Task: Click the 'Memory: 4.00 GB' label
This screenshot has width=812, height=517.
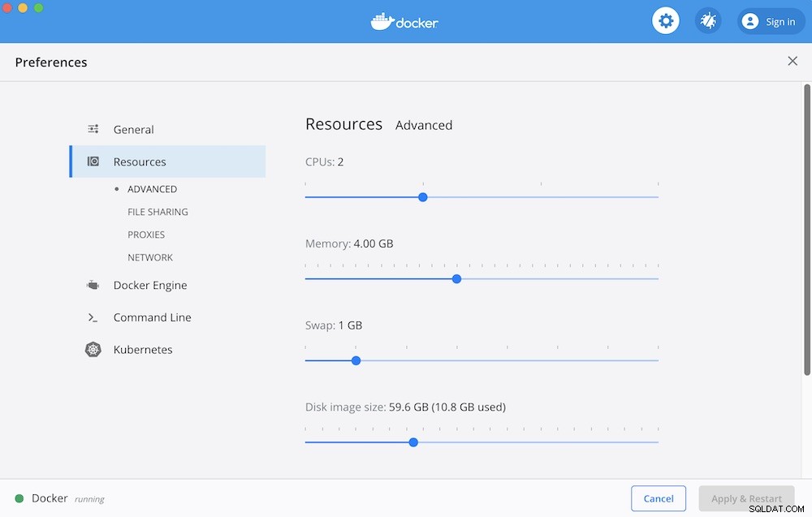Action: click(x=349, y=243)
